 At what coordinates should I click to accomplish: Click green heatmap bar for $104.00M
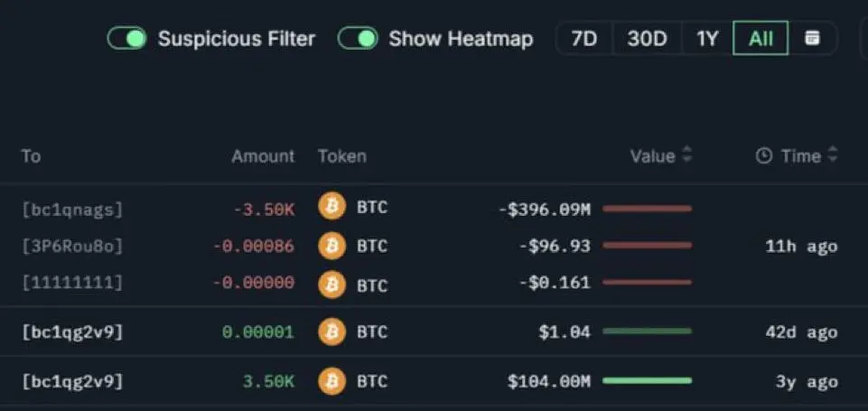point(647,380)
